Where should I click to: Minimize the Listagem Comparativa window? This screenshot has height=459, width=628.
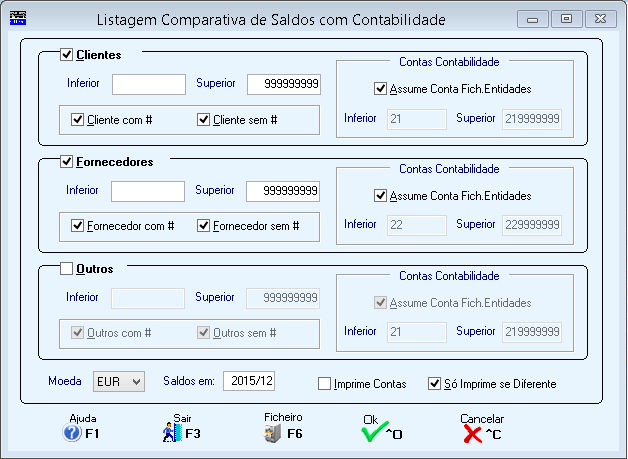pyautogui.click(x=532, y=19)
